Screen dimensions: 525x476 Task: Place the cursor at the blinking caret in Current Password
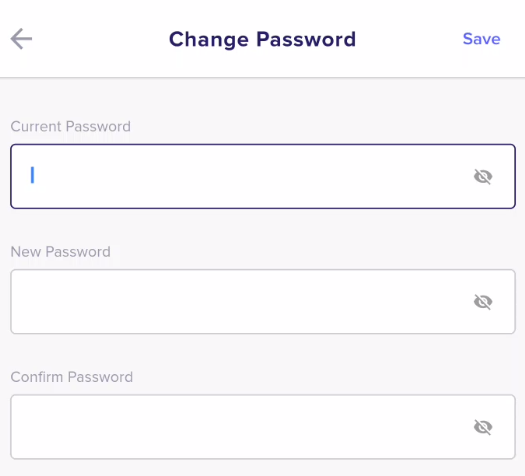point(32,175)
